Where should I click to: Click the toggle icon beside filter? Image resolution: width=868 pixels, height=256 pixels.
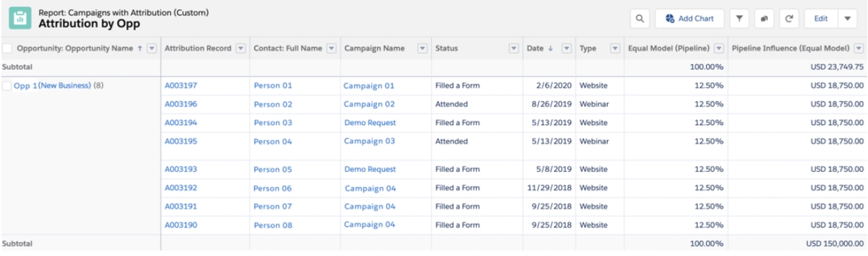click(x=764, y=19)
